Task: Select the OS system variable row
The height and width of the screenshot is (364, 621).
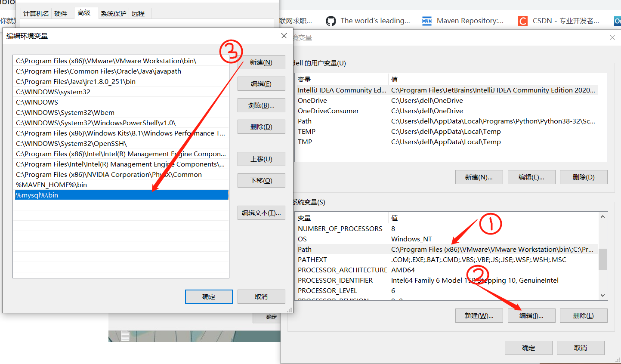Action: click(x=447, y=239)
